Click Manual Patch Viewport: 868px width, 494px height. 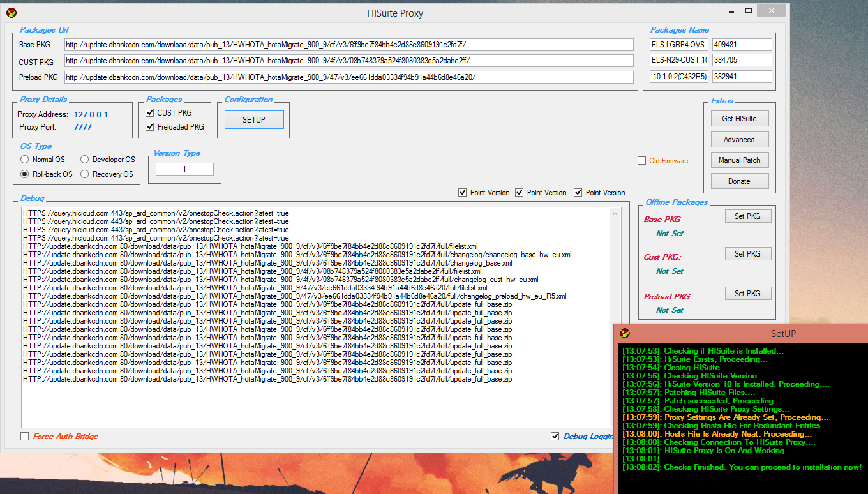tap(739, 160)
